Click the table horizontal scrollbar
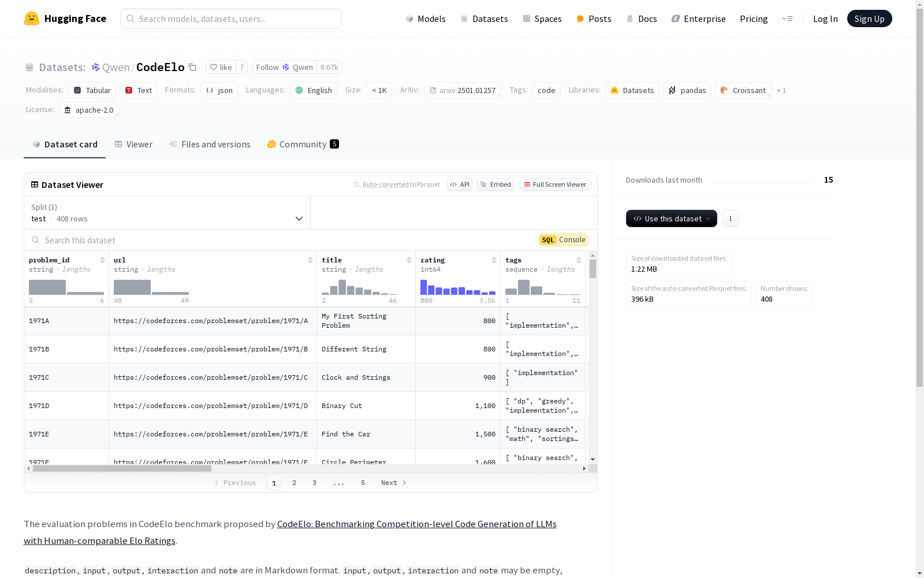The height and width of the screenshot is (578, 924). point(122,468)
